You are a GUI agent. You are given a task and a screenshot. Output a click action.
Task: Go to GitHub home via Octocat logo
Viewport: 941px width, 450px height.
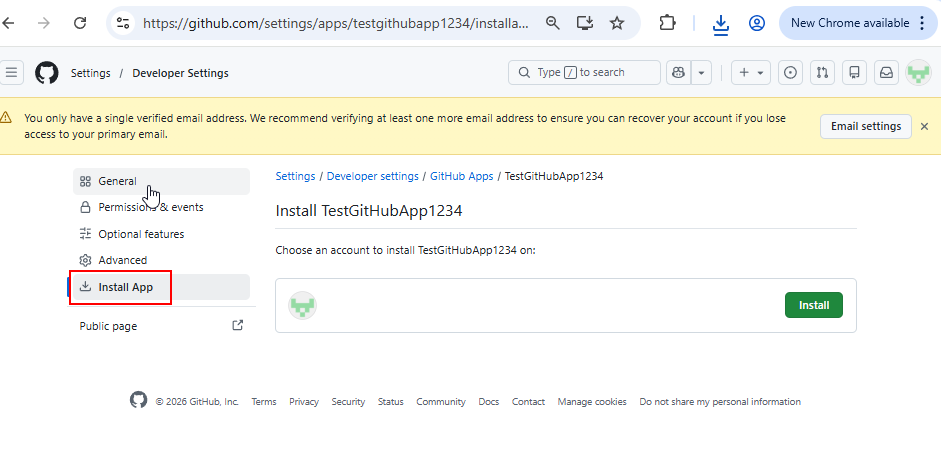tap(47, 73)
